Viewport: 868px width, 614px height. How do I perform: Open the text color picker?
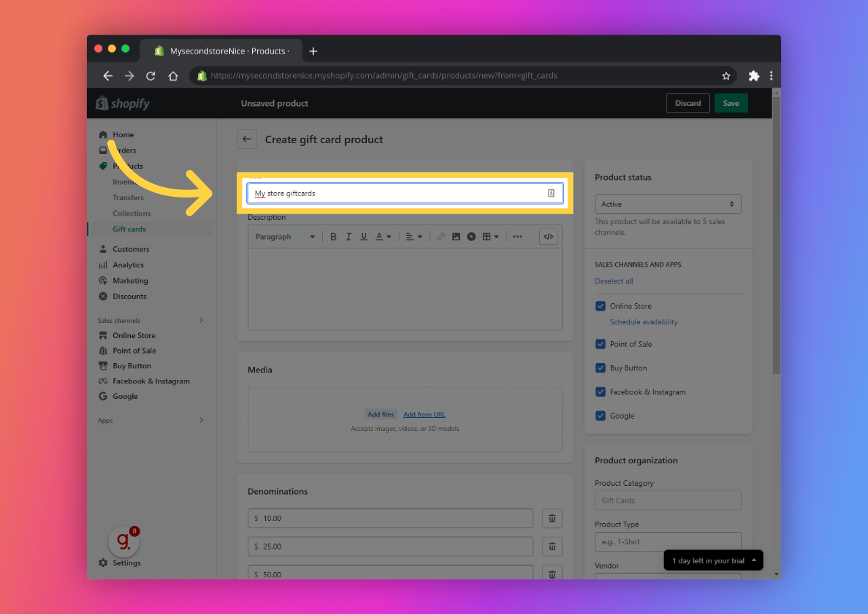pos(383,237)
